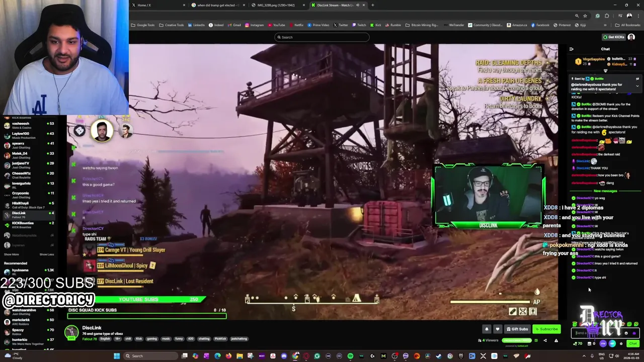Image resolution: width=644 pixels, height=362 pixels.
Task: Open the Creative Tools bookmark folder
Action: [172, 25]
